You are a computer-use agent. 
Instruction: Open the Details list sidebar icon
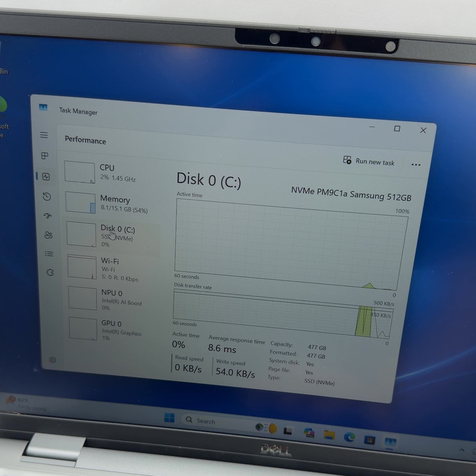[49, 254]
